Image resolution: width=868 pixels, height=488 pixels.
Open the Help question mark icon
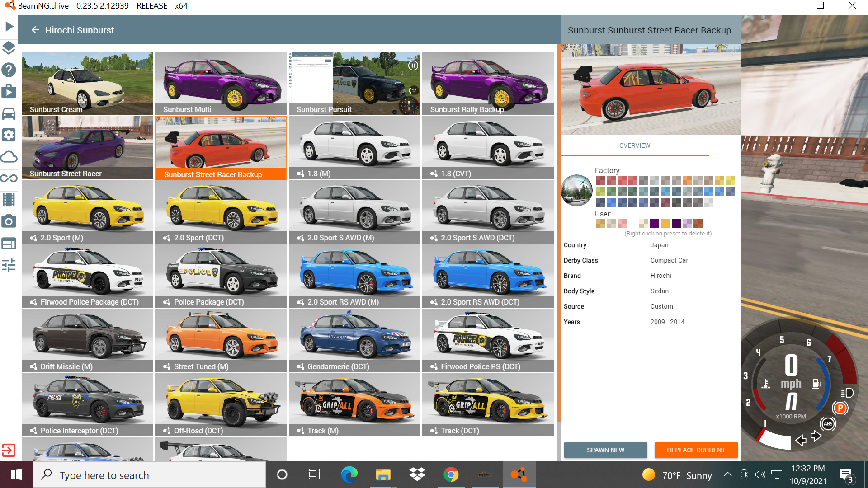[9, 70]
